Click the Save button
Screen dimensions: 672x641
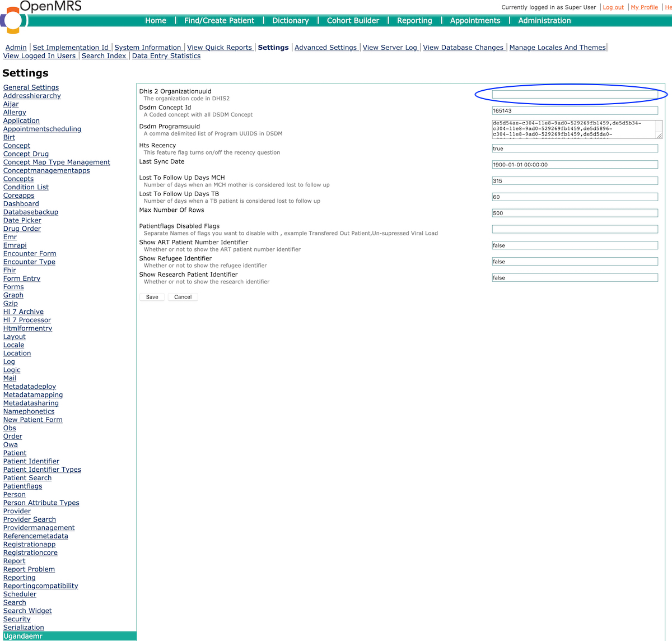click(x=152, y=297)
